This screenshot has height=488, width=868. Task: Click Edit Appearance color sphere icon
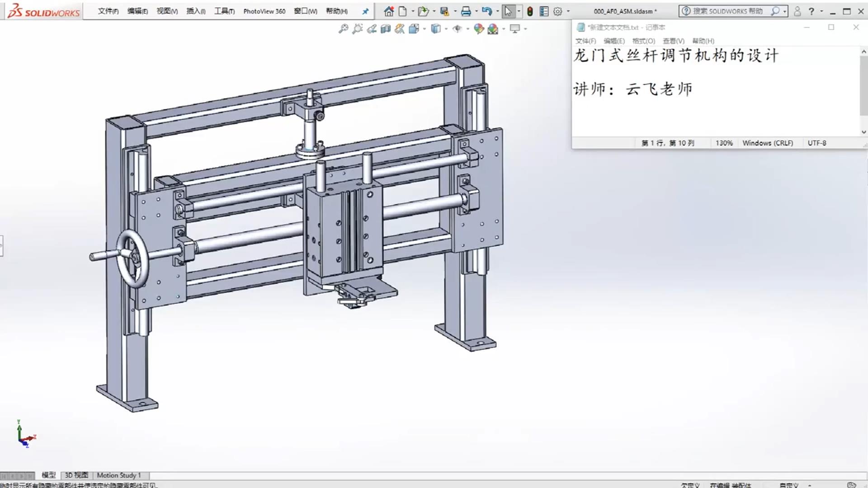click(479, 29)
